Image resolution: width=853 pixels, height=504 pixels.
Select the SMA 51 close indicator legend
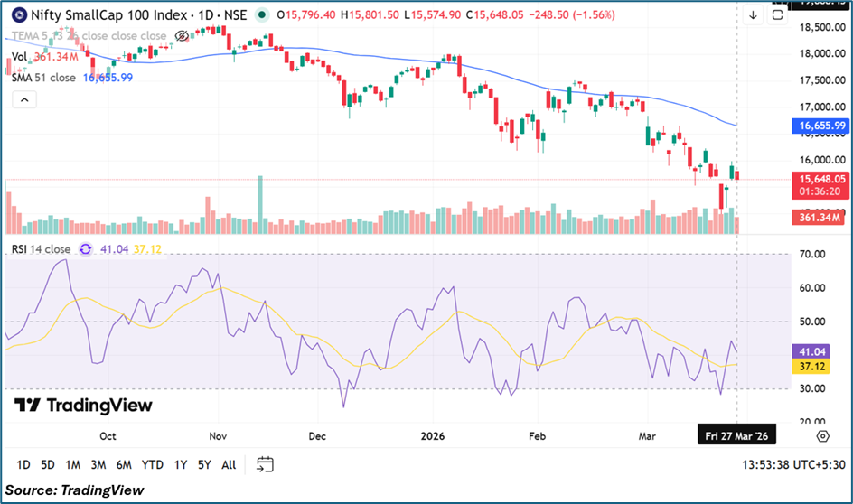[x=43, y=78]
